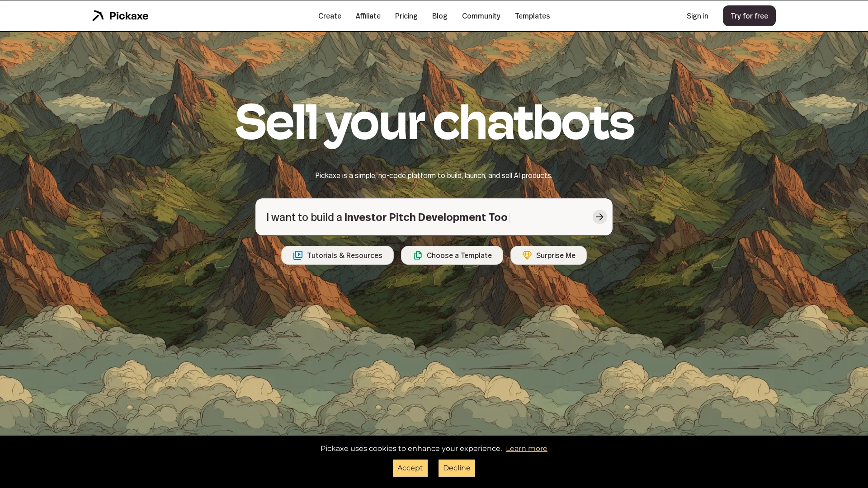The height and width of the screenshot is (488, 868).
Task: Open the Create menu item
Action: (330, 16)
